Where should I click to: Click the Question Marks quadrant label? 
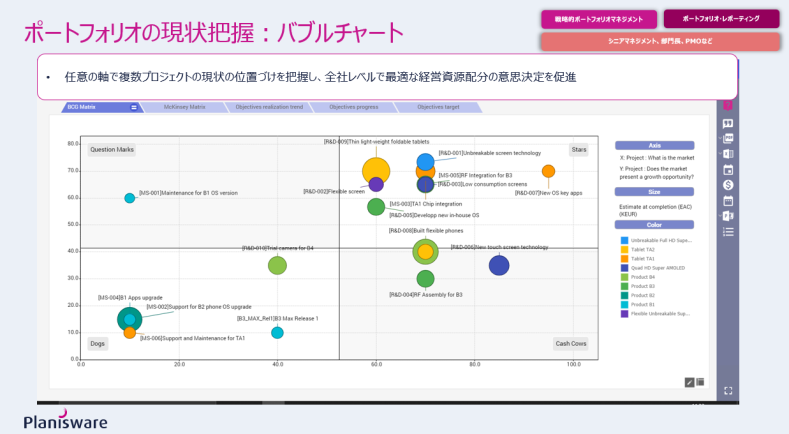point(112,150)
